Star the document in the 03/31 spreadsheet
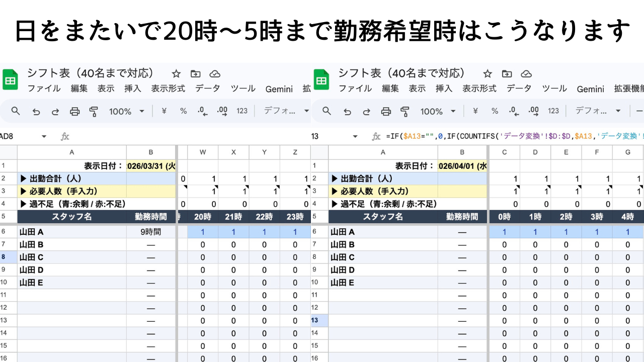Image resolution: width=644 pixels, height=362 pixels. 176,74
